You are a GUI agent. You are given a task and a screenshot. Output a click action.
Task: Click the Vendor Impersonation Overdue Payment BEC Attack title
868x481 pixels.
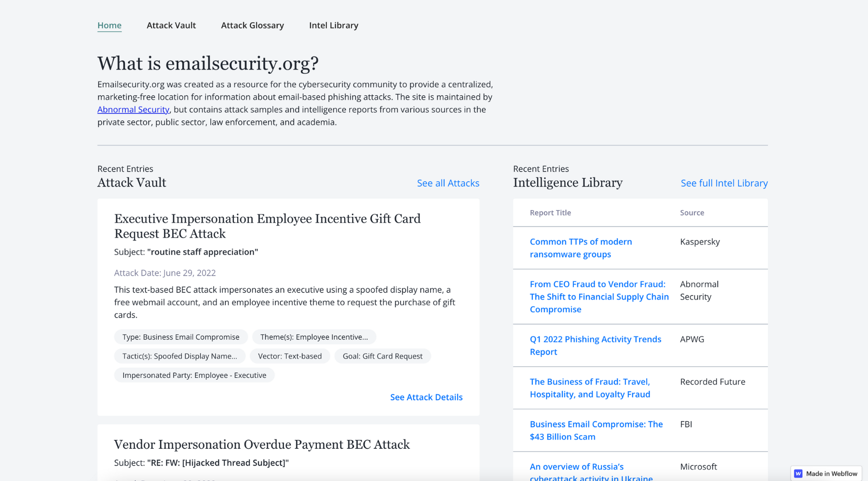coord(262,444)
